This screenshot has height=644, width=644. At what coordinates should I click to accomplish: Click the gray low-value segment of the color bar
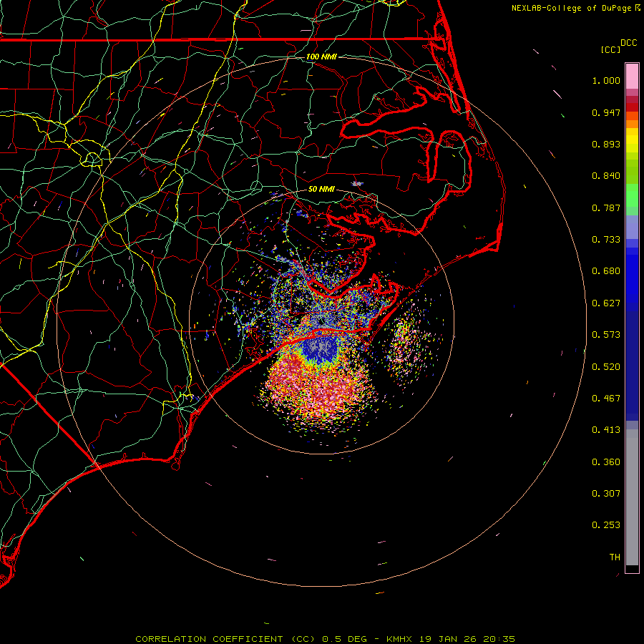tap(632, 497)
